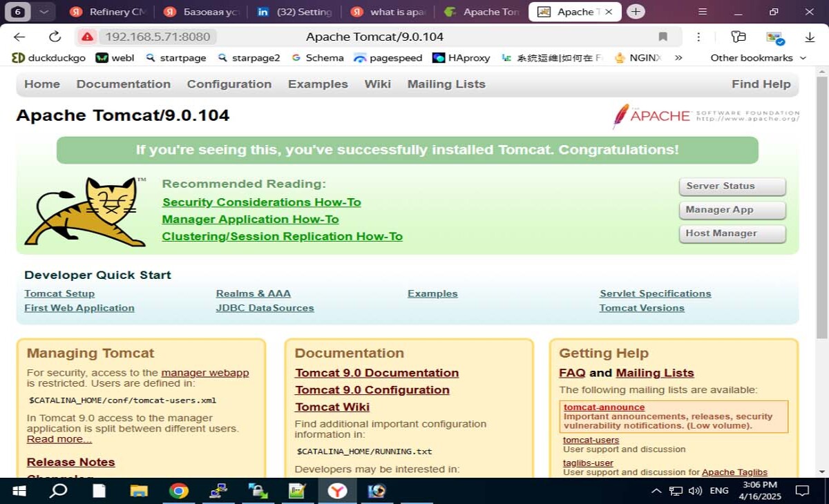Screen dimensions: 829x504
Task: Switch to the LinkedIn Settings tab
Action: click(x=294, y=12)
